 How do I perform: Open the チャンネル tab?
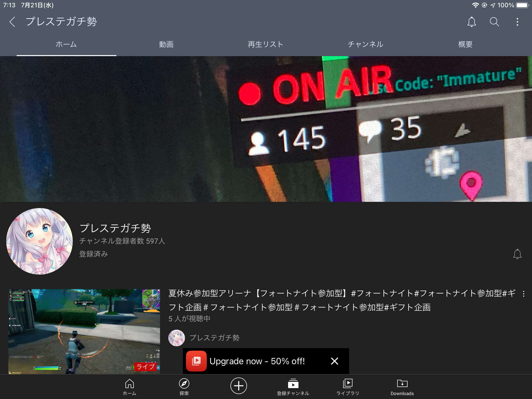coord(365,44)
